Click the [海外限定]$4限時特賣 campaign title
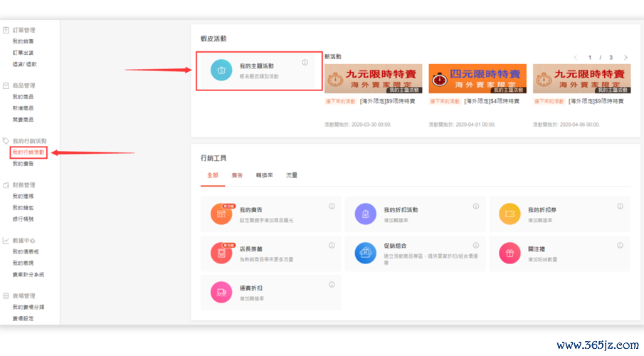The height and width of the screenshot is (356, 644). pos(492,101)
